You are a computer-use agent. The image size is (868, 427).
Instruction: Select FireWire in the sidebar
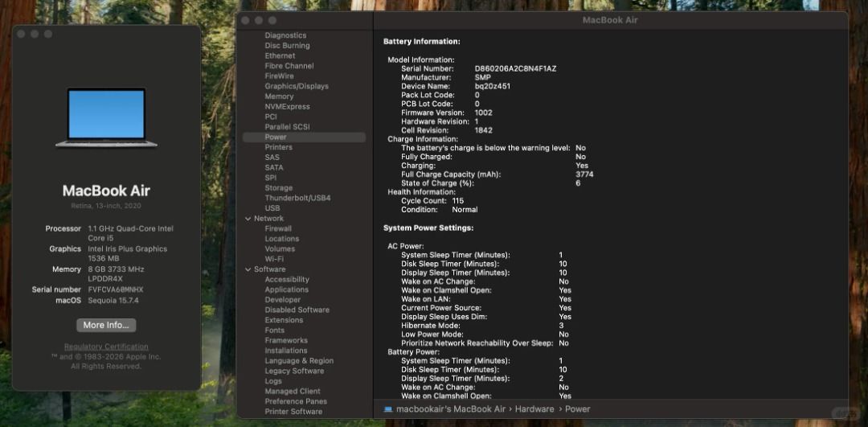pos(279,76)
